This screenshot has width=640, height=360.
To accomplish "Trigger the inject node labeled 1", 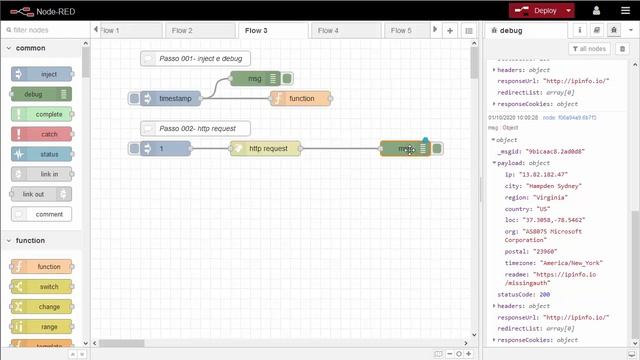I will pos(134,148).
